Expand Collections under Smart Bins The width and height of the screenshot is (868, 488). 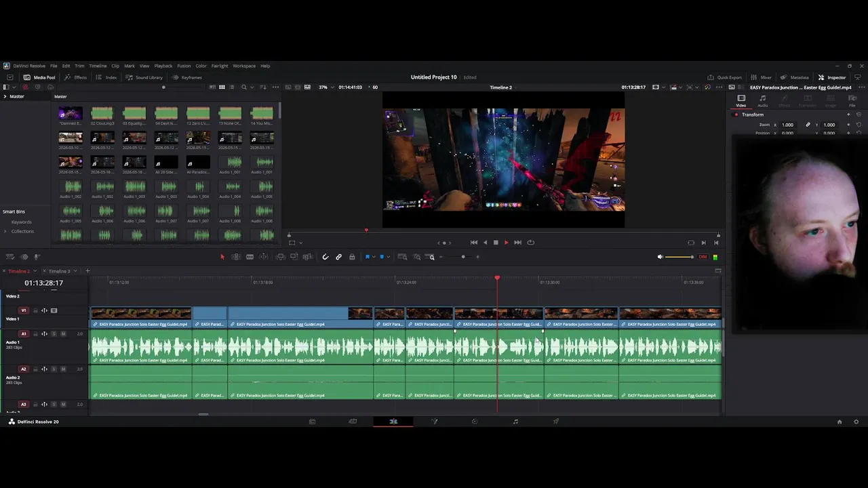tap(5, 231)
